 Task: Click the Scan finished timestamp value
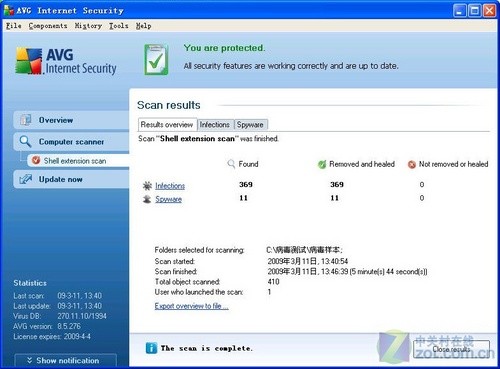347,271
